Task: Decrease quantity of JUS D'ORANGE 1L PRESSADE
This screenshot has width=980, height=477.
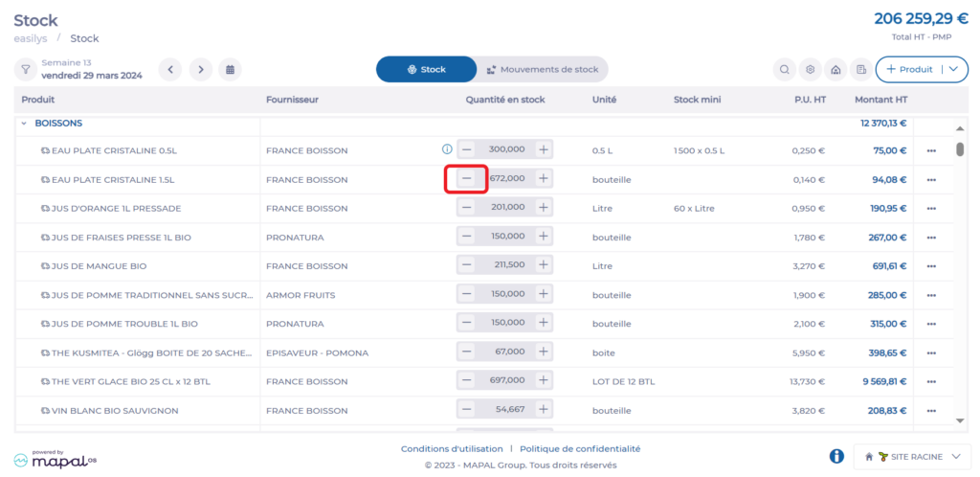Action: 466,208
